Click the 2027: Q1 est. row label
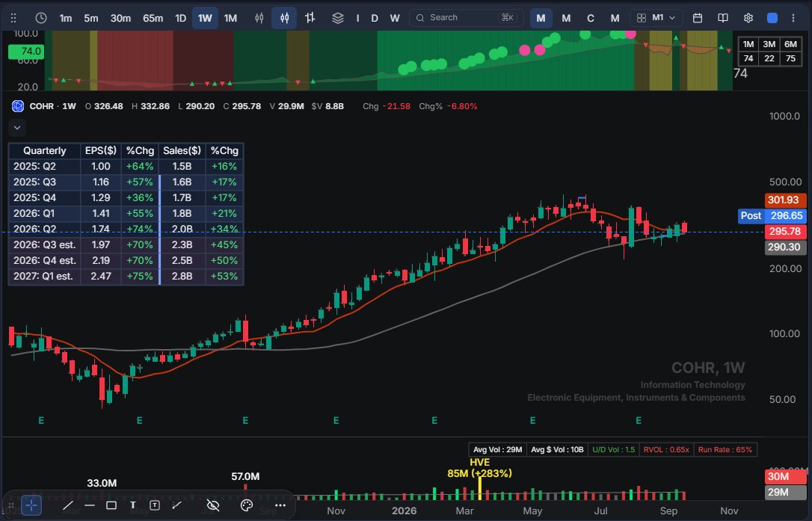 point(45,276)
